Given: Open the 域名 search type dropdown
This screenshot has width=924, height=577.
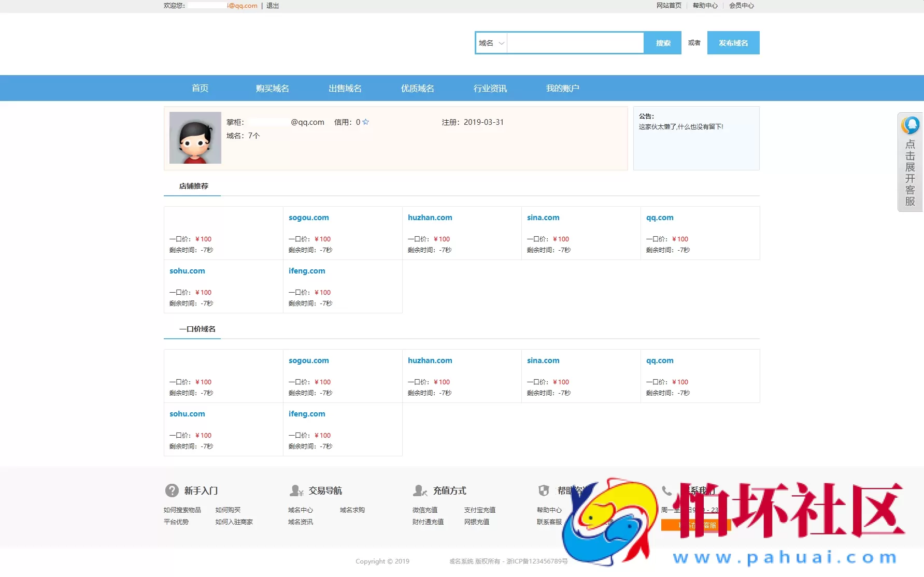Looking at the screenshot, I should 491,43.
